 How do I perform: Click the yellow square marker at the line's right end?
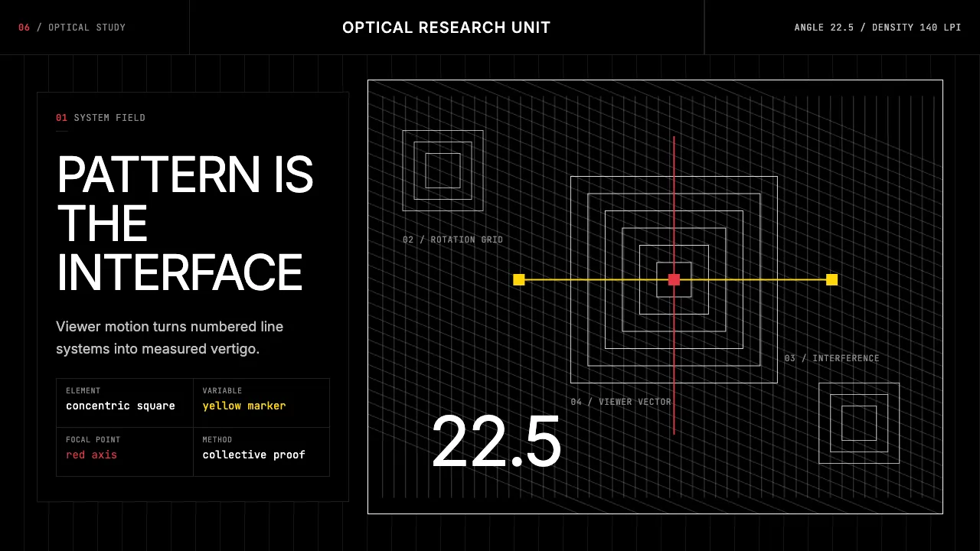832,280
